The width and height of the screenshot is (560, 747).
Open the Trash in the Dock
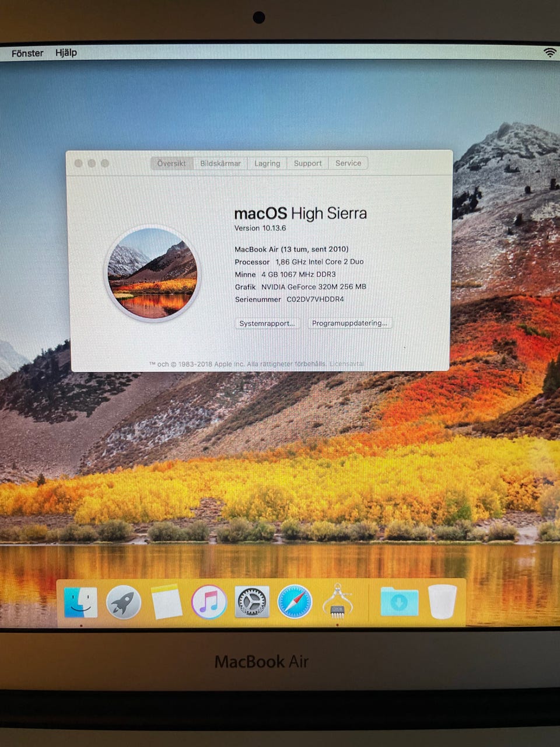(442, 602)
